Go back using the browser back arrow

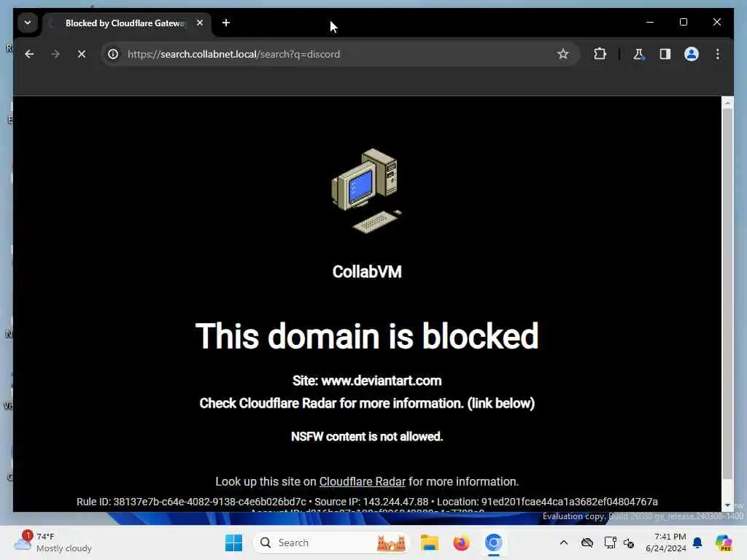click(x=29, y=54)
